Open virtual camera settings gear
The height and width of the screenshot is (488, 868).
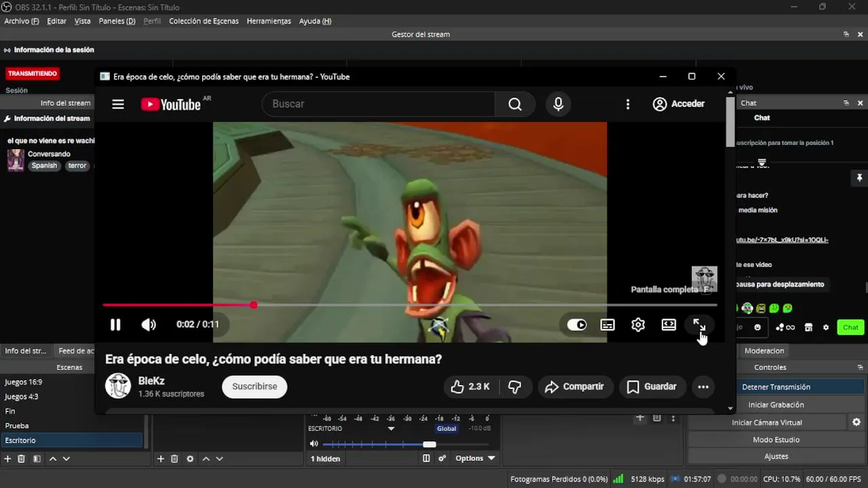[x=856, y=422]
